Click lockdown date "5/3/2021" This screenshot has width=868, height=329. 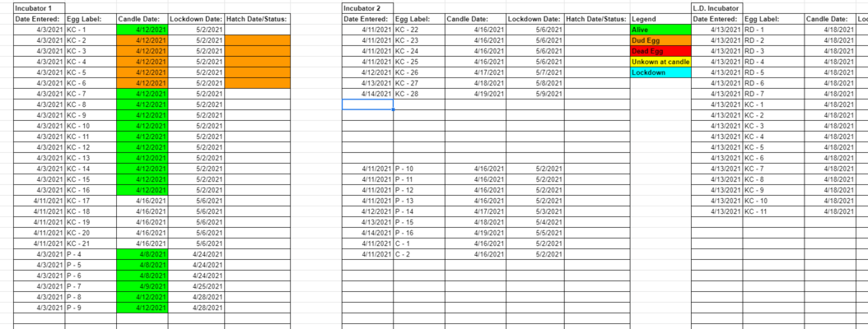pos(535,211)
